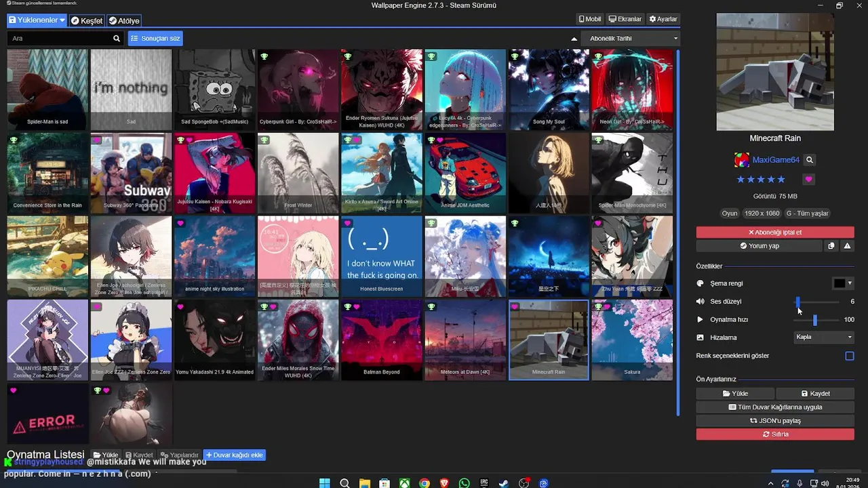Launch Google Chrome from the taskbar
The height and width of the screenshot is (488, 868).
[425, 483]
